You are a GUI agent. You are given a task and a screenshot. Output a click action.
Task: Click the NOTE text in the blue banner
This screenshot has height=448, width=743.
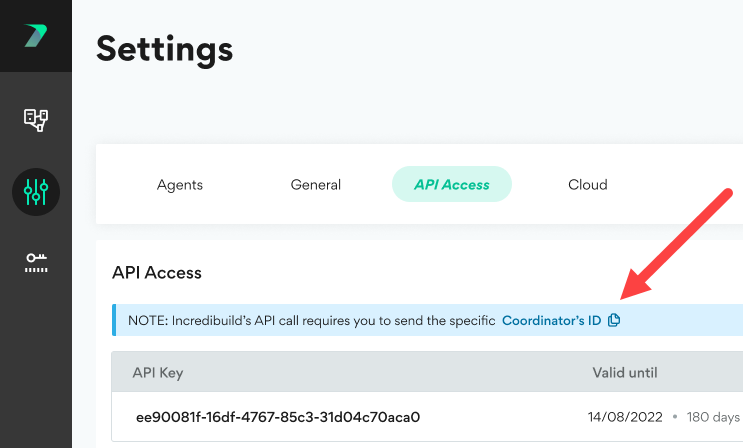point(312,321)
